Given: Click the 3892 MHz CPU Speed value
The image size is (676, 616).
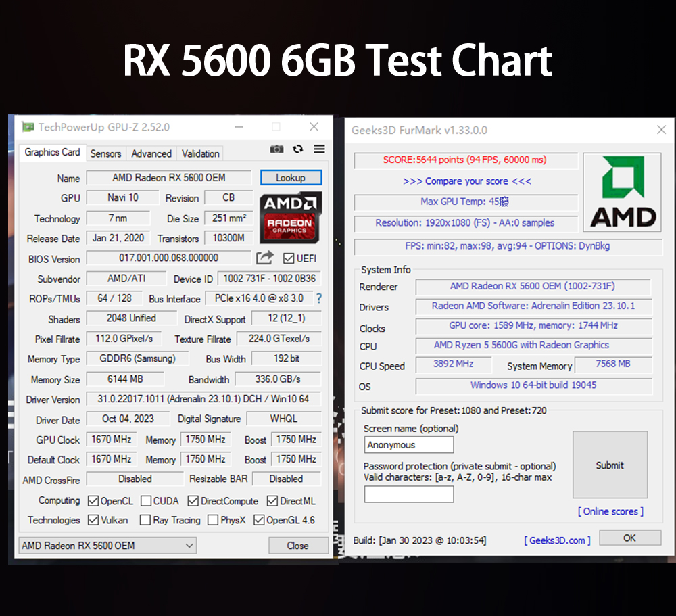Looking at the screenshot, I should 454,364.
